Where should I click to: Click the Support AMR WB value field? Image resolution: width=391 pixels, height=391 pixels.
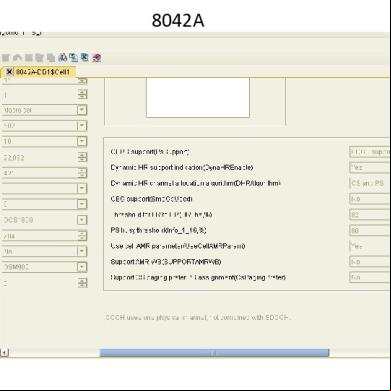pyautogui.click(x=370, y=262)
